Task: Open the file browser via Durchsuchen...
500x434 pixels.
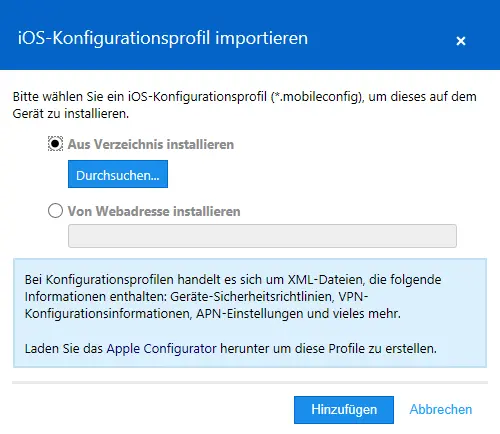Action: (118, 174)
